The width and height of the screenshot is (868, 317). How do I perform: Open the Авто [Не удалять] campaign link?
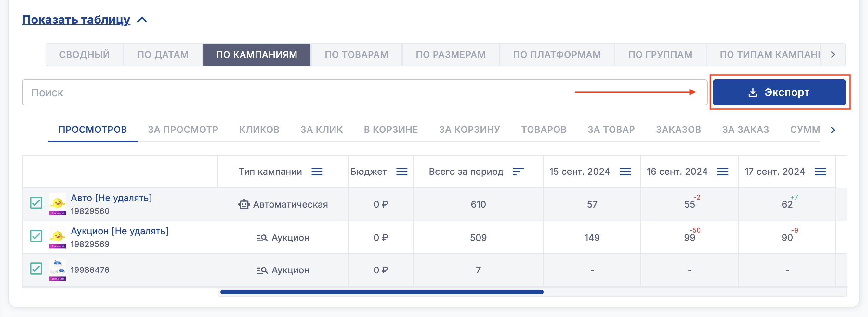(x=111, y=198)
